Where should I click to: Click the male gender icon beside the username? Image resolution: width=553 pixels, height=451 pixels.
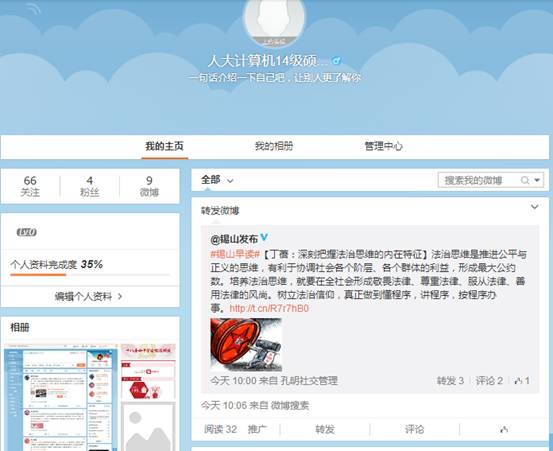pos(337,61)
